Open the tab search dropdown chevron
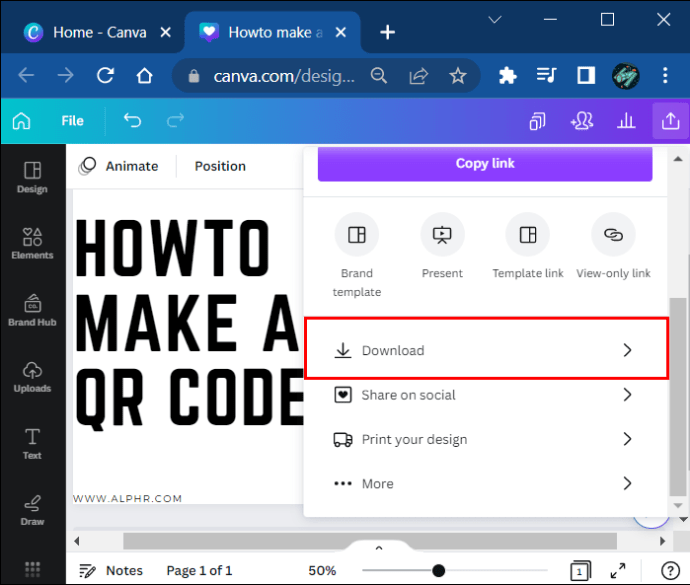The image size is (690, 585). (495, 19)
